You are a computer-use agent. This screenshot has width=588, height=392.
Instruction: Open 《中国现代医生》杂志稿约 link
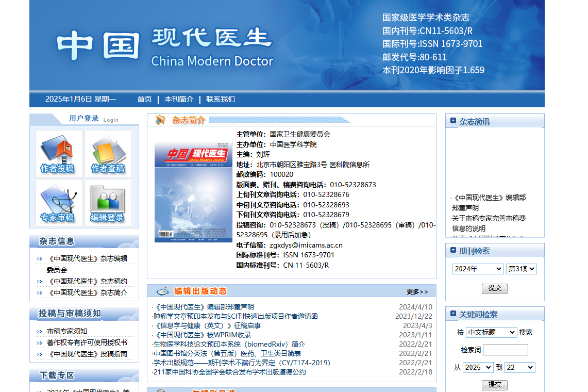point(87,281)
